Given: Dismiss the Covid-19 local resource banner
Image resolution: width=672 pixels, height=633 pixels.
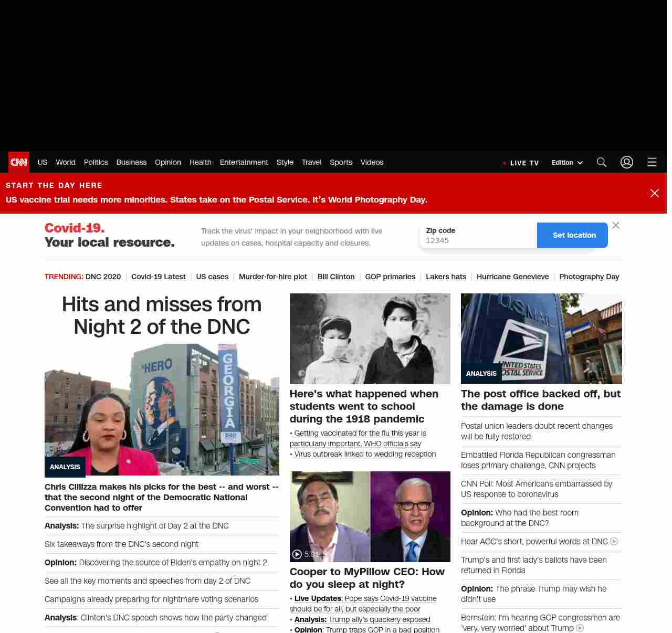Looking at the screenshot, I should click(616, 225).
